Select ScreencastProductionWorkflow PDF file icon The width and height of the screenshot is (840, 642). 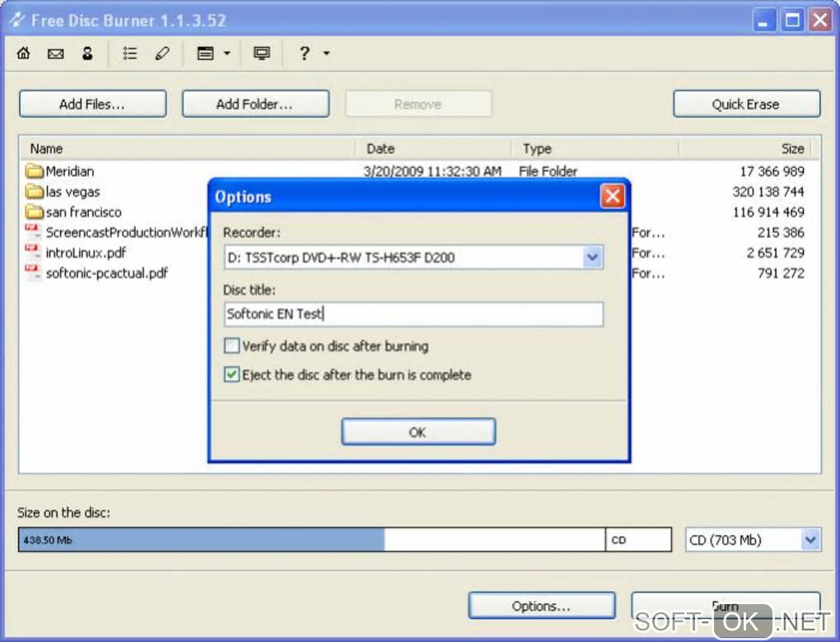point(33,232)
